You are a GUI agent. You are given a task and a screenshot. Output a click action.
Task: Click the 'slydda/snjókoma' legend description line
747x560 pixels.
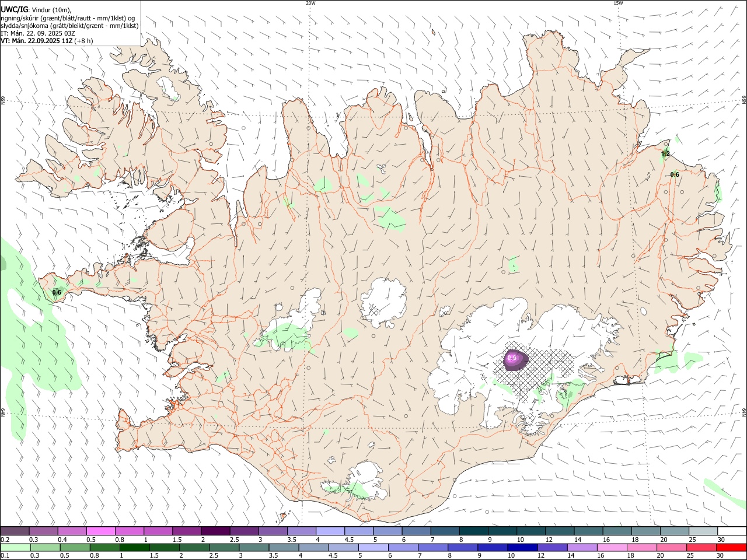(x=69, y=26)
